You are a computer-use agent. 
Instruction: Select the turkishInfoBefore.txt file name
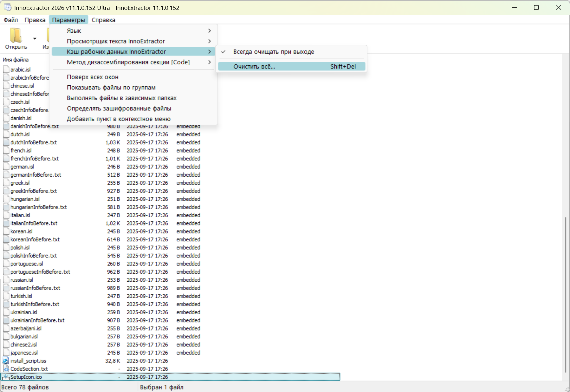(35, 304)
